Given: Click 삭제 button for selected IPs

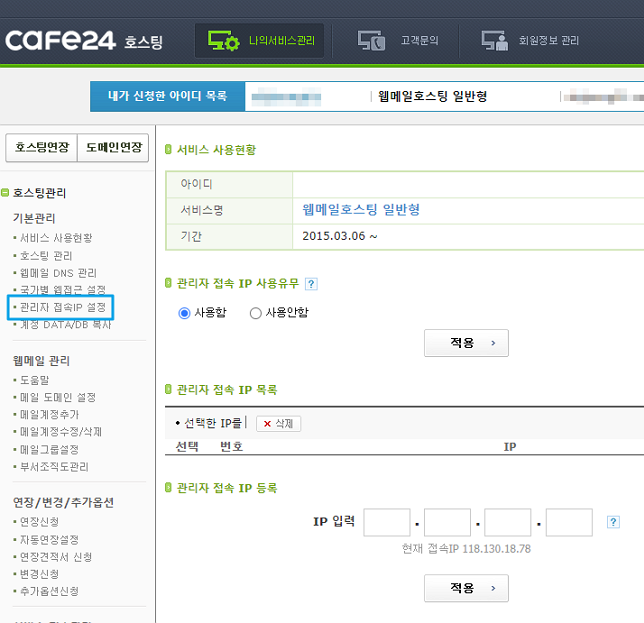Looking at the screenshot, I should (x=278, y=424).
